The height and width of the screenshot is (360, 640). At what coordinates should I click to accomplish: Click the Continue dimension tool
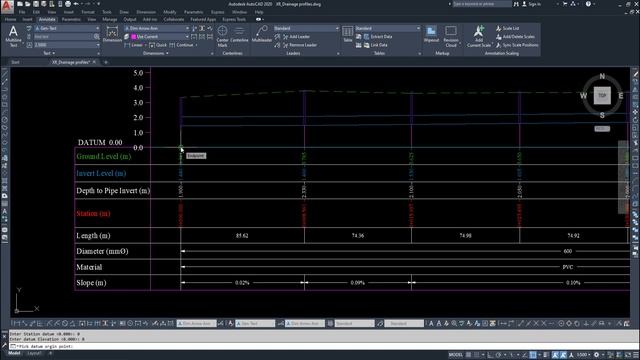coord(181,45)
